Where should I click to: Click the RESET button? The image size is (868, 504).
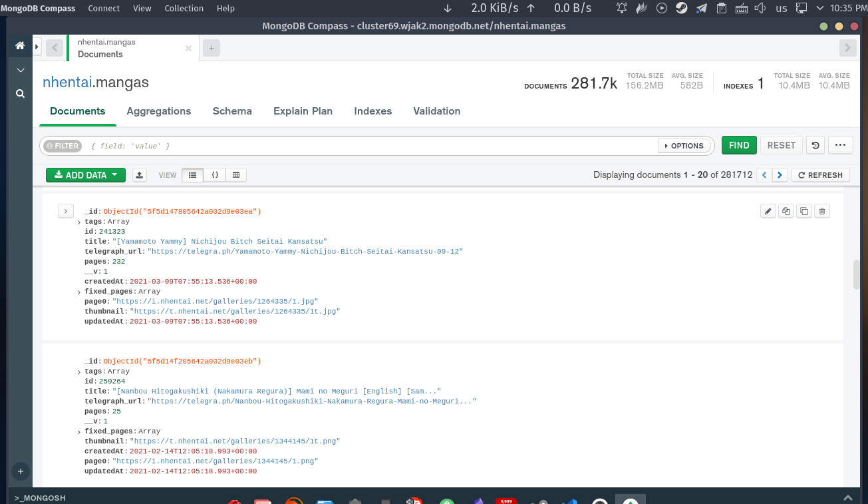(x=782, y=145)
